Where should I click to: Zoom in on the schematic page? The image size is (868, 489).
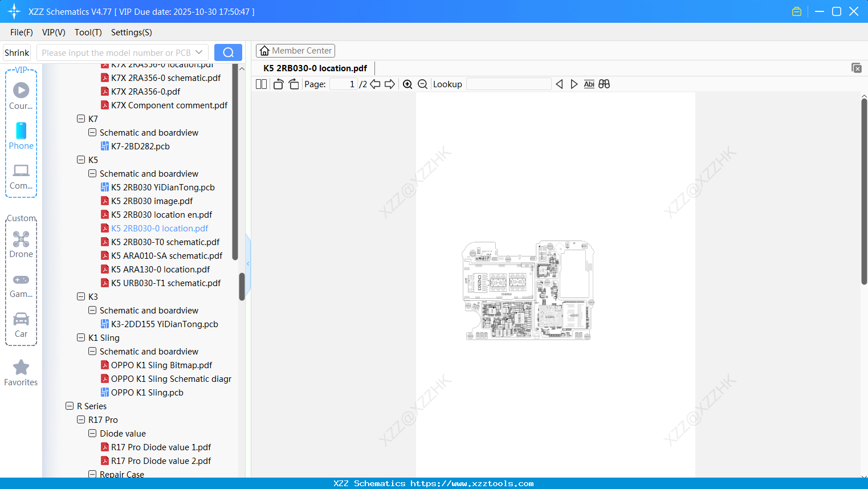point(407,84)
